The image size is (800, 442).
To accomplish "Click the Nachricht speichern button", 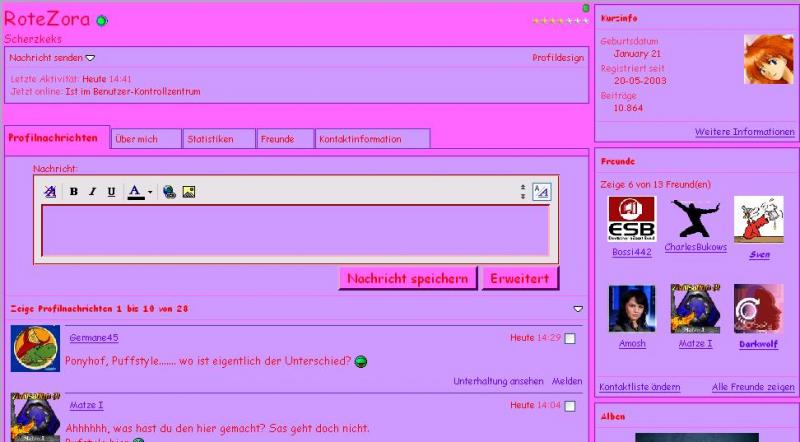I will click(x=407, y=279).
